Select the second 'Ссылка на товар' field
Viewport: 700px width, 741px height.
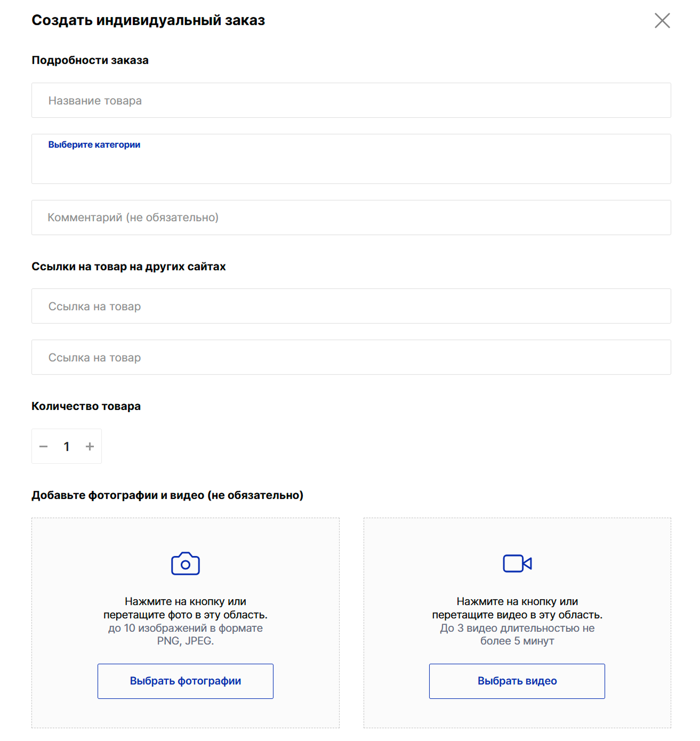tap(351, 357)
